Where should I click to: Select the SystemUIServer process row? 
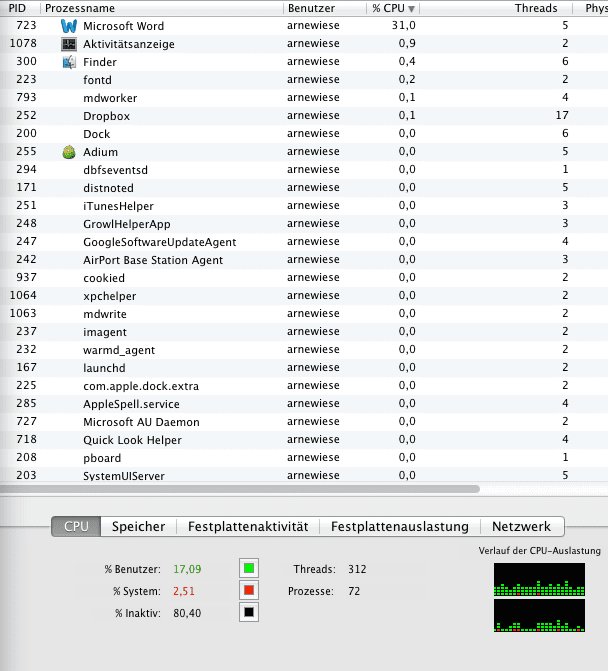pos(304,475)
